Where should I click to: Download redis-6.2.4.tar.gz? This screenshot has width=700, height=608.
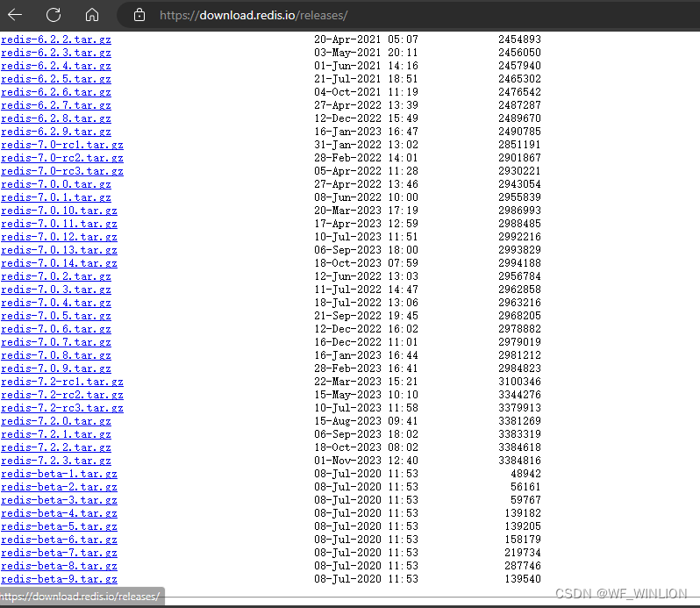pos(56,66)
